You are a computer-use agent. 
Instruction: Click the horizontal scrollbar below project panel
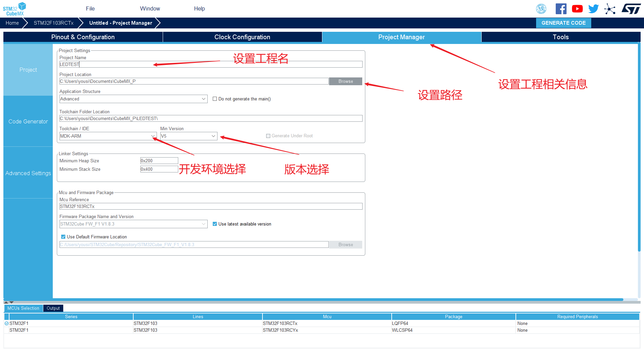pyautogui.click(x=313, y=300)
